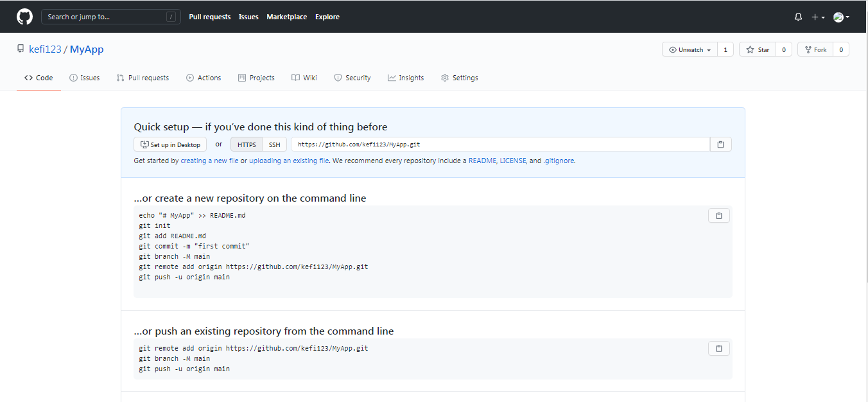Copy the new-repository commands via the clipboard icon

pos(719,216)
